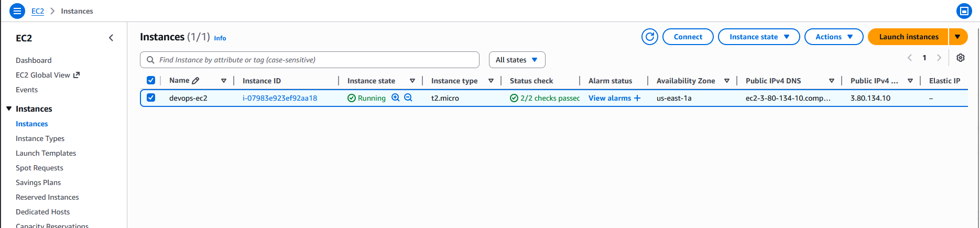Open Instance Types in sidebar
The height and width of the screenshot is (228, 980).
[40, 138]
